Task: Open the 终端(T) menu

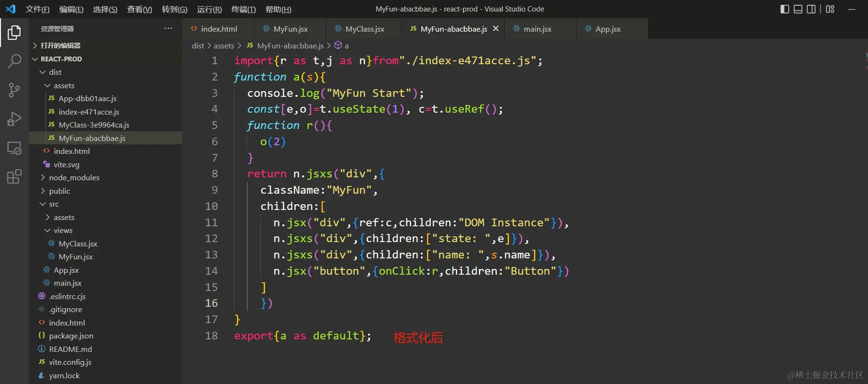Action: click(243, 9)
